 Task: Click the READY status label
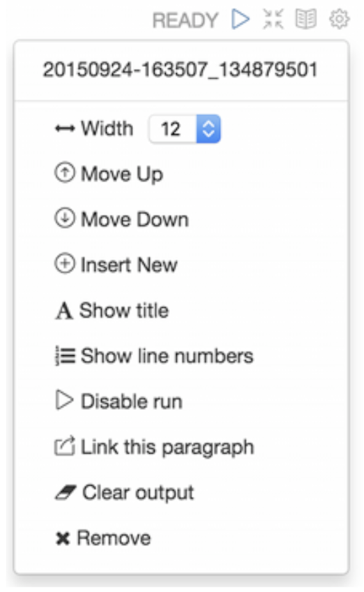click(x=185, y=20)
